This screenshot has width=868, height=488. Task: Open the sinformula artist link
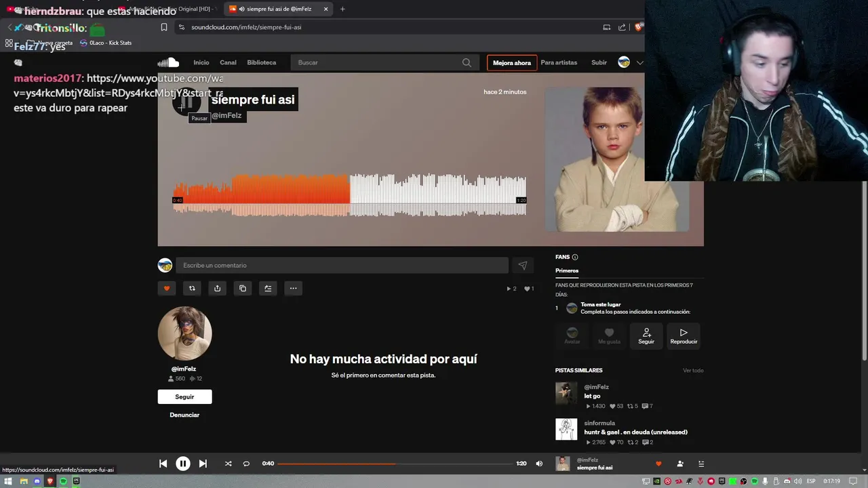pos(599,423)
